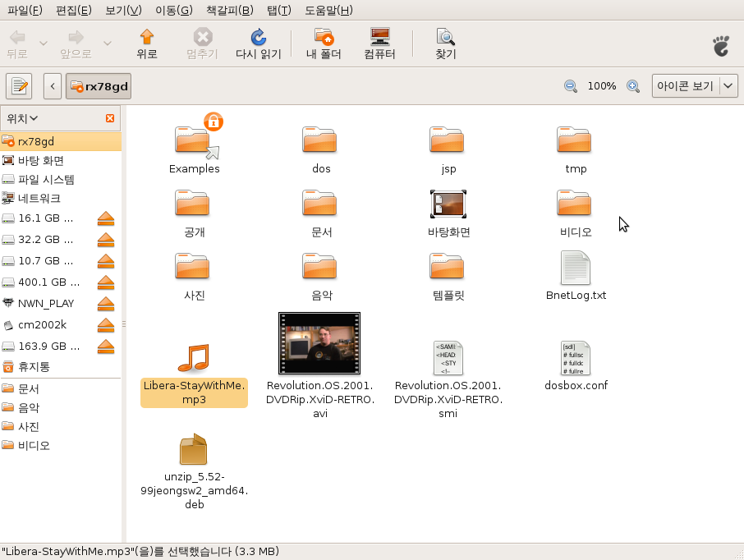Select the tmp folder icon

(x=574, y=140)
